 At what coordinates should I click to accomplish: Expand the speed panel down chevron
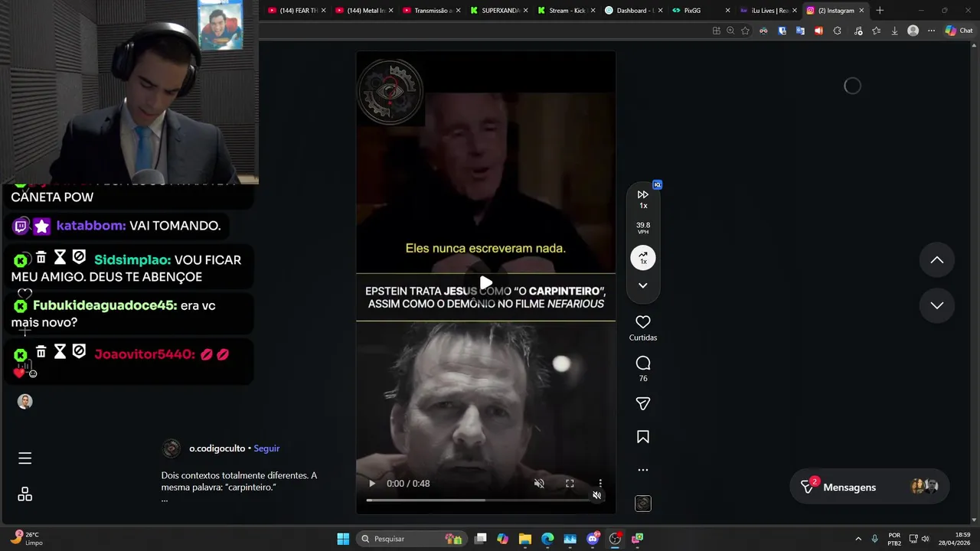[643, 285]
